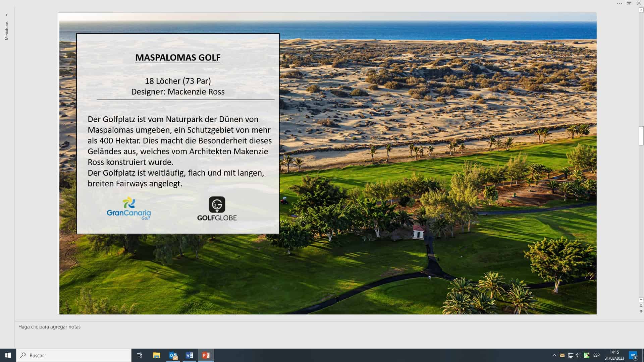The width and height of the screenshot is (644, 362).
Task: Click the vertical scrollbar up arrow
Action: click(x=641, y=10)
